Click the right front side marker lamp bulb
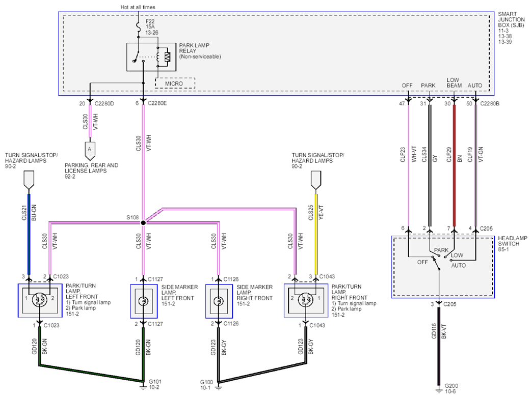 pos(219,301)
